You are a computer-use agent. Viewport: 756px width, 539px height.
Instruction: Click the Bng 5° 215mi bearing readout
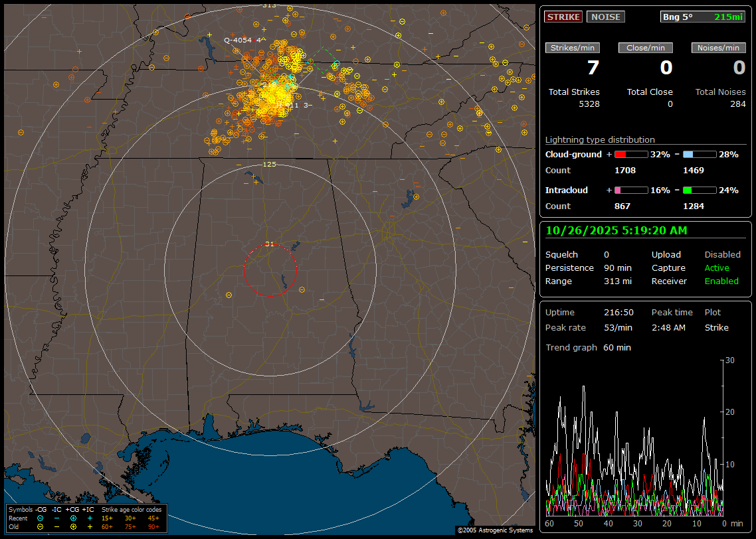703,17
